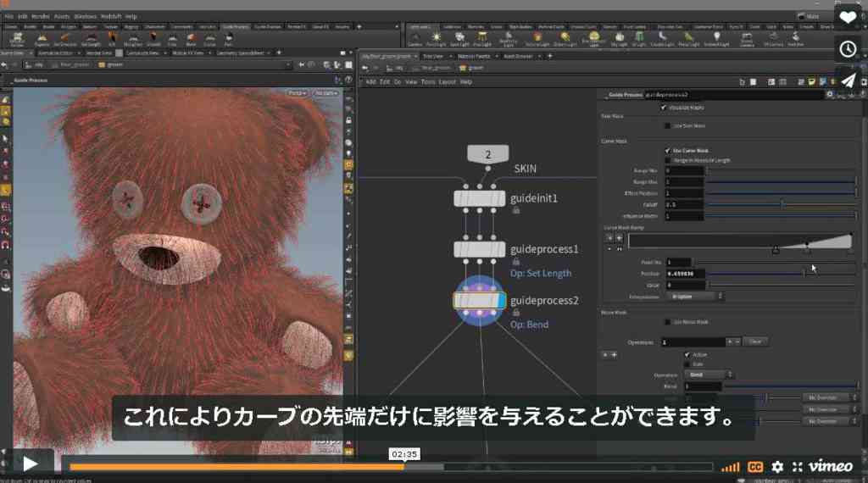Select Sky Light shelf tool
Viewport: 868px width, 483px height.
click(x=619, y=39)
